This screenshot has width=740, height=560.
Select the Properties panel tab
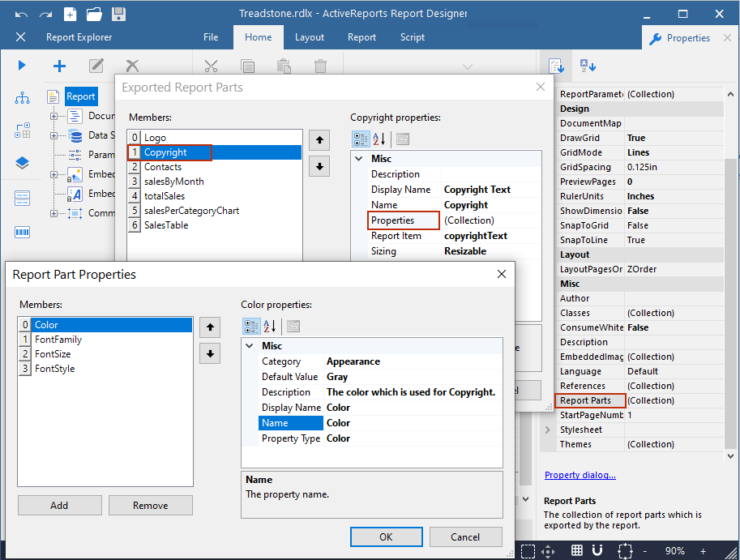pyautogui.click(x=680, y=38)
